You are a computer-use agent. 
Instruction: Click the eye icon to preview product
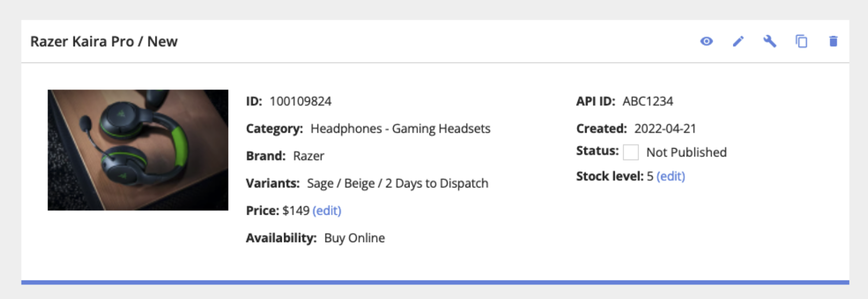click(706, 41)
